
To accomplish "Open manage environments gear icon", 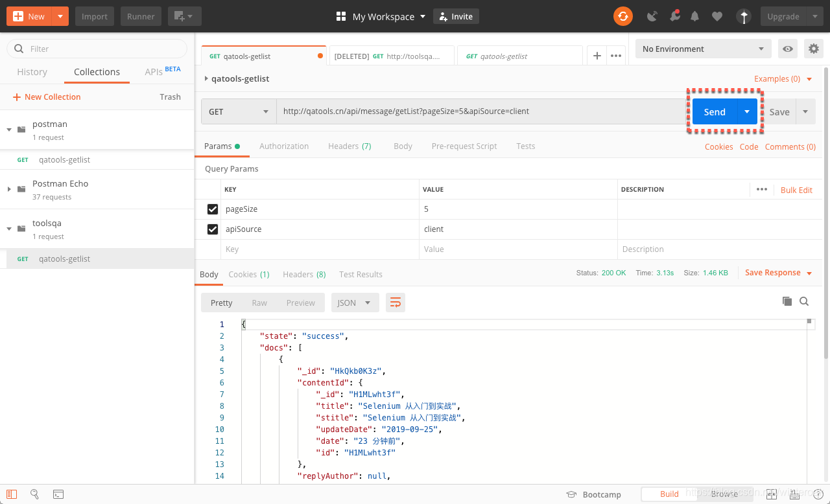I will [813, 49].
